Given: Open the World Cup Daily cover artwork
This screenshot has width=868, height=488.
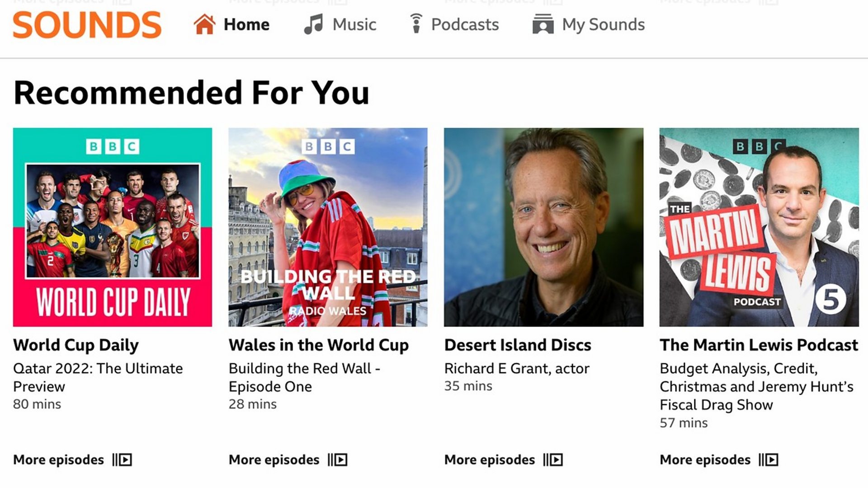Looking at the screenshot, I should [x=113, y=227].
